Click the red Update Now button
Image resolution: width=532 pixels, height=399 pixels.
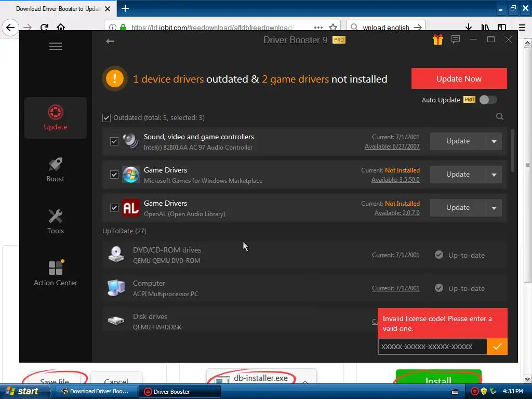459,79
